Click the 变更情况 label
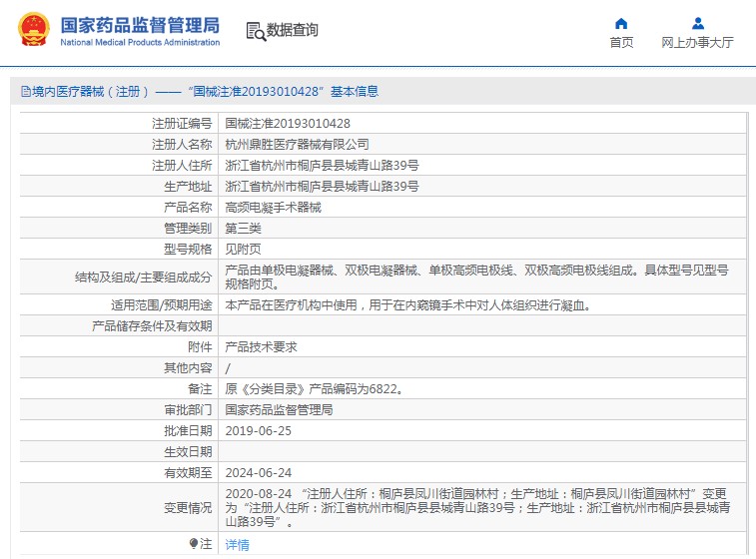 (x=188, y=508)
